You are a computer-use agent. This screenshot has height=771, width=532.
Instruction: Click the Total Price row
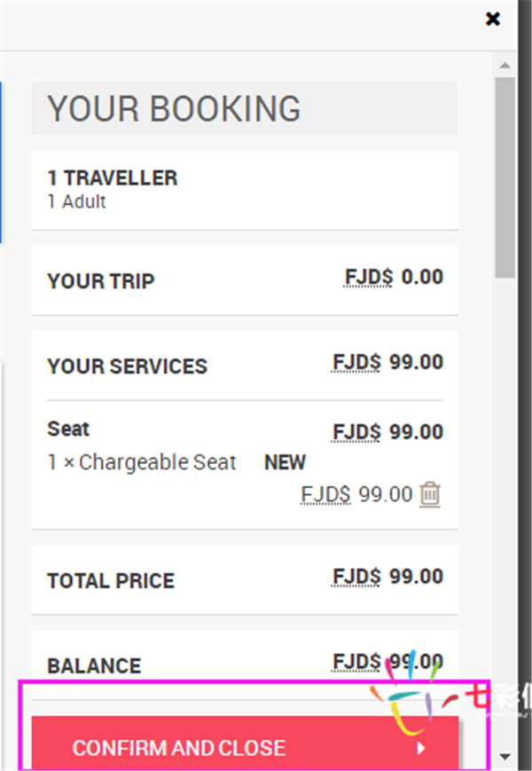pyautogui.click(x=245, y=579)
